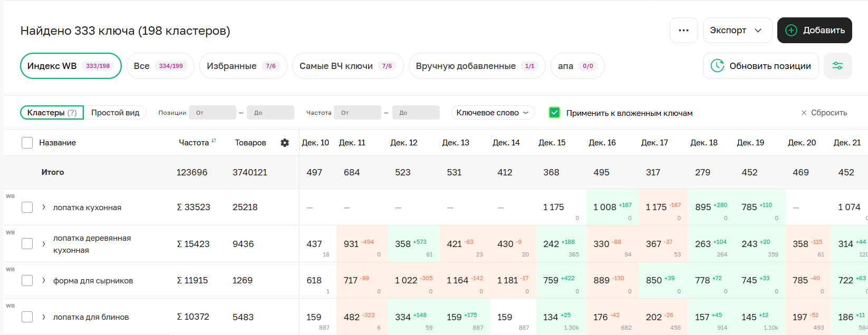Sort by the Частота column arrows
This screenshot has height=335, width=868.
click(x=214, y=141)
